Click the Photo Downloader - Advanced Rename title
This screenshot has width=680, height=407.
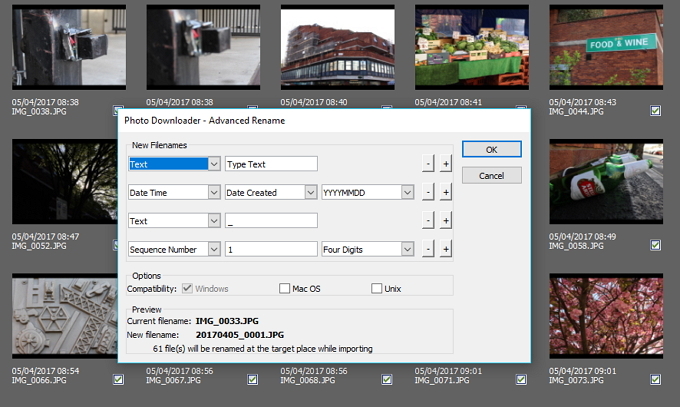coord(205,121)
